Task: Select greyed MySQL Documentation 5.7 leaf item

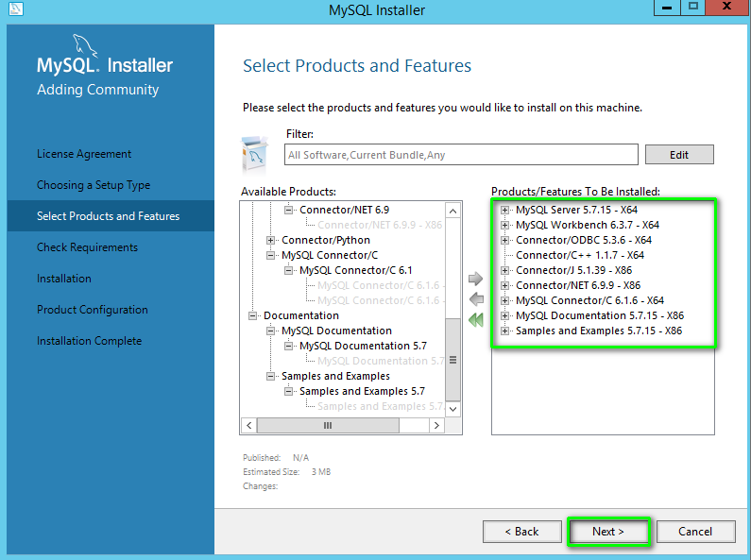Action: coord(381,361)
